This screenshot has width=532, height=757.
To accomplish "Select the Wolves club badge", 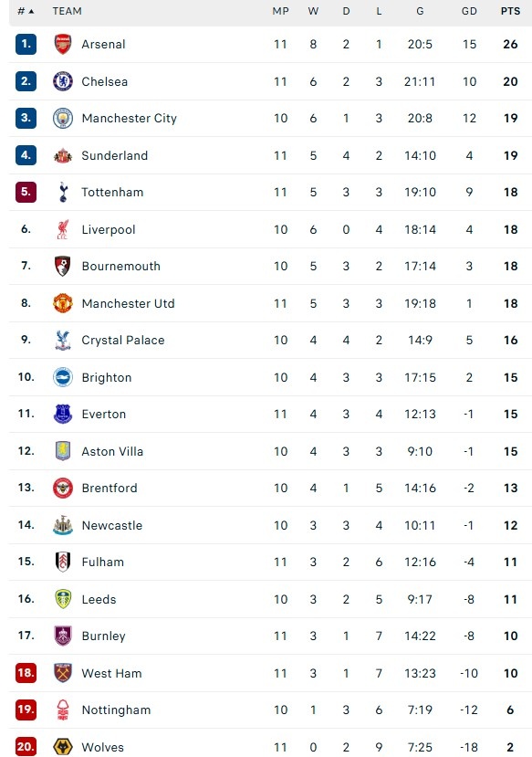I will coord(61,747).
